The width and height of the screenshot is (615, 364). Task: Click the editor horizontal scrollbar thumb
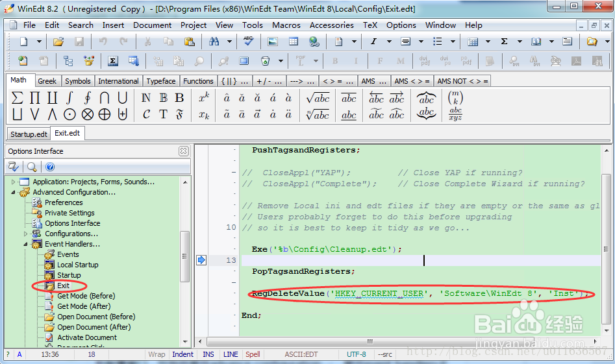click(x=370, y=341)
